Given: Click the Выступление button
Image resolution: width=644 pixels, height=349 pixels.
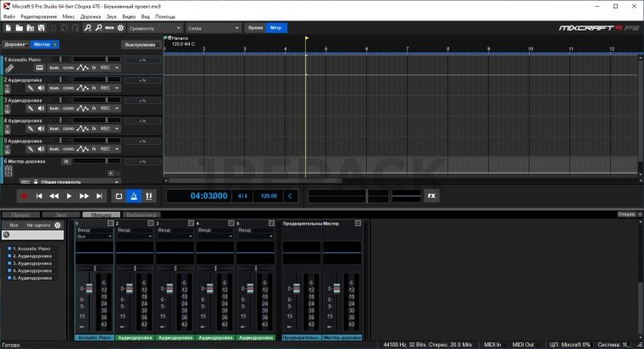Looking at the screenshot, I should tap(140, 43).
